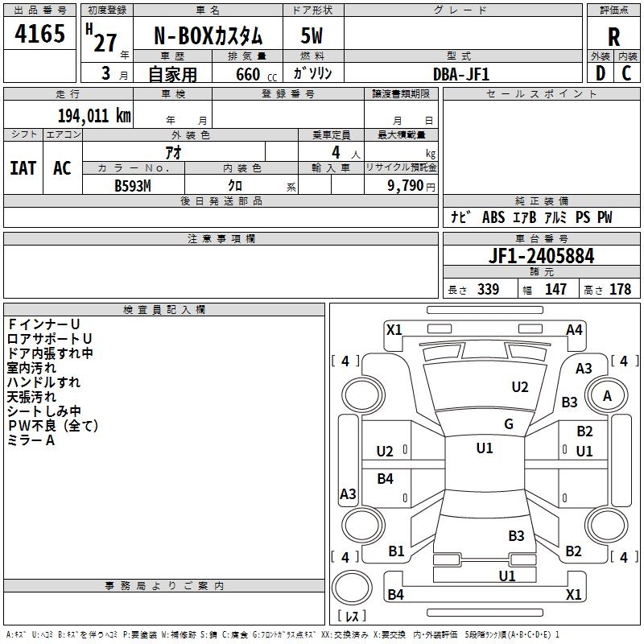Click the DBA-JF1 model type field
Image resolution: width=644 pixels, height=644 pixels.
pos(462,73)
